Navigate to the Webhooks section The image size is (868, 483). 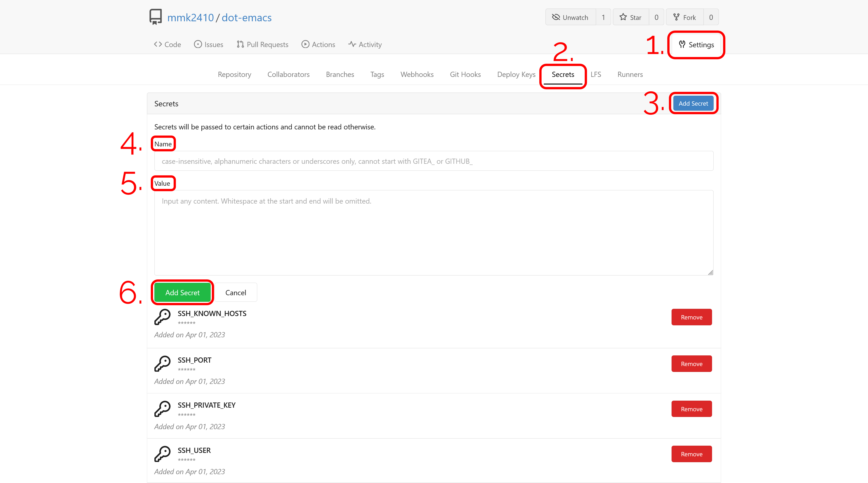pyautogui.click(x=416, y=74)
